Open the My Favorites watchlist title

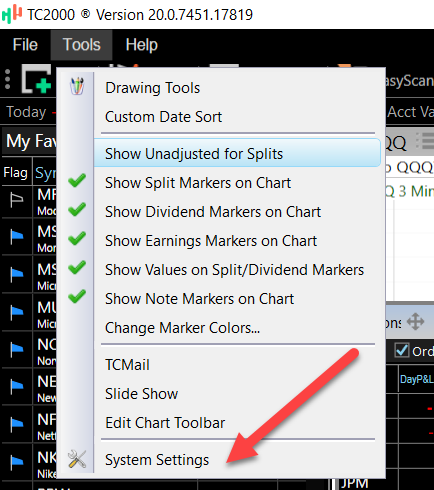[31, 141]
